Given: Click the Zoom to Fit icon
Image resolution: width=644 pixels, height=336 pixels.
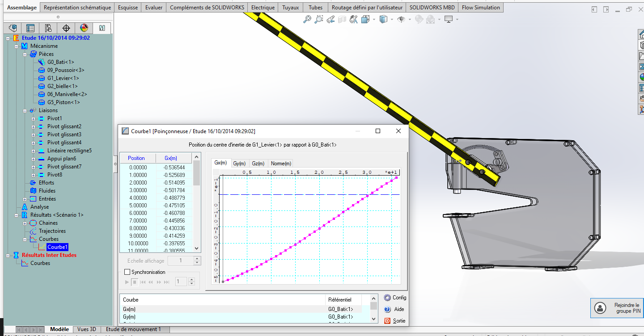Looking at the screenshot, I should pyautogui.click(x=307, y=19).
